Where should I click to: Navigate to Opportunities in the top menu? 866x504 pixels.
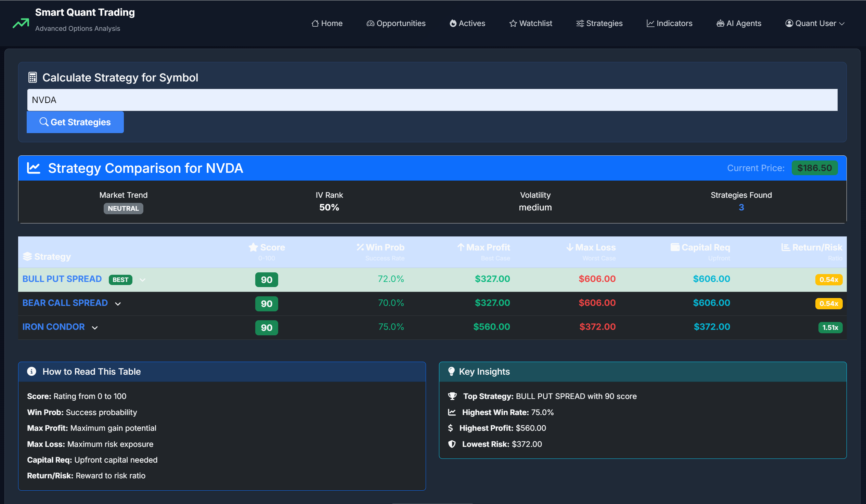coord(396,23)
